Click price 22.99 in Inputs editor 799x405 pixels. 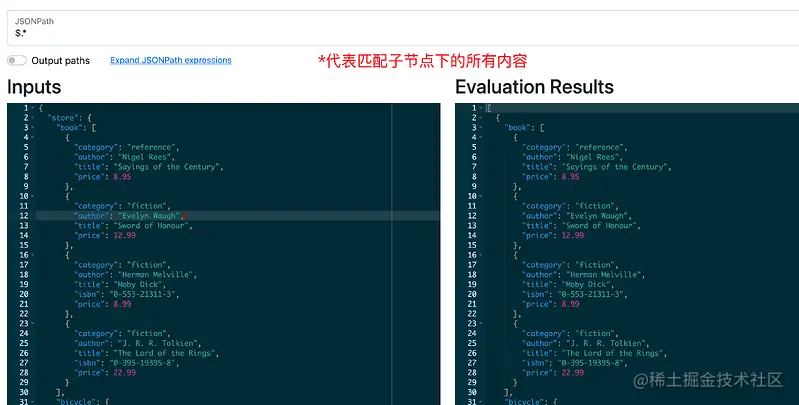point(124,372)
